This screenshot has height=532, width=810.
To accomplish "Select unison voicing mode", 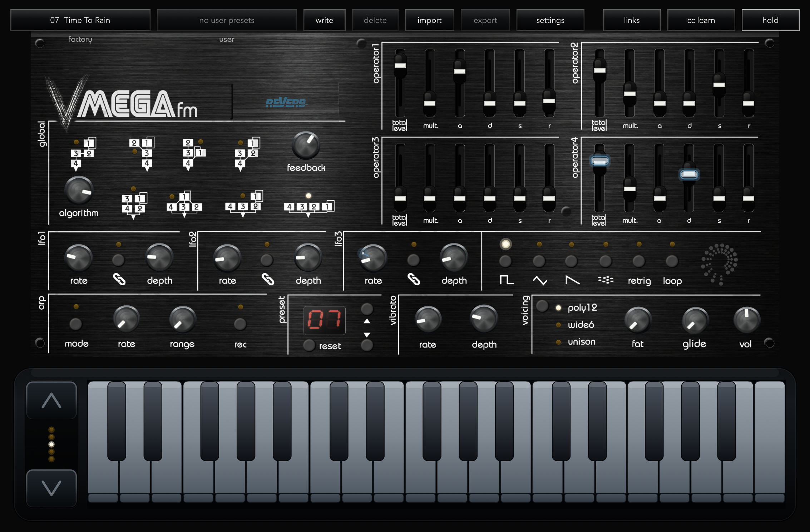I will pos(582,342).
